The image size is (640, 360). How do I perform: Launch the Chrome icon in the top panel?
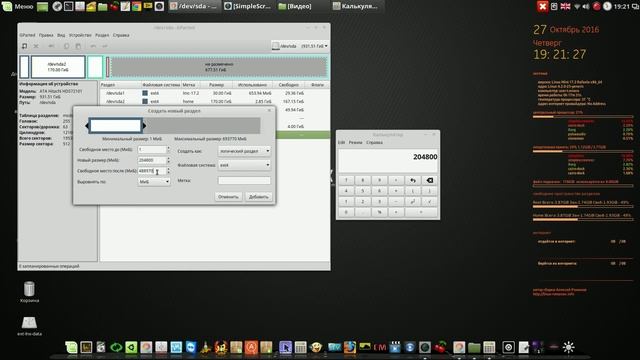[x=136, y=6]
